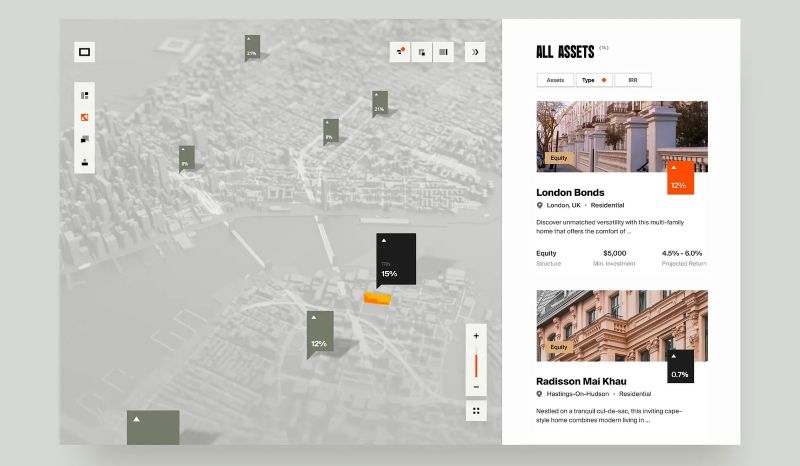Click the black 0.7% badge on Radisson card
Viewport: 800px width, 466px height.
pyautogui.click(x=680, y=366)
